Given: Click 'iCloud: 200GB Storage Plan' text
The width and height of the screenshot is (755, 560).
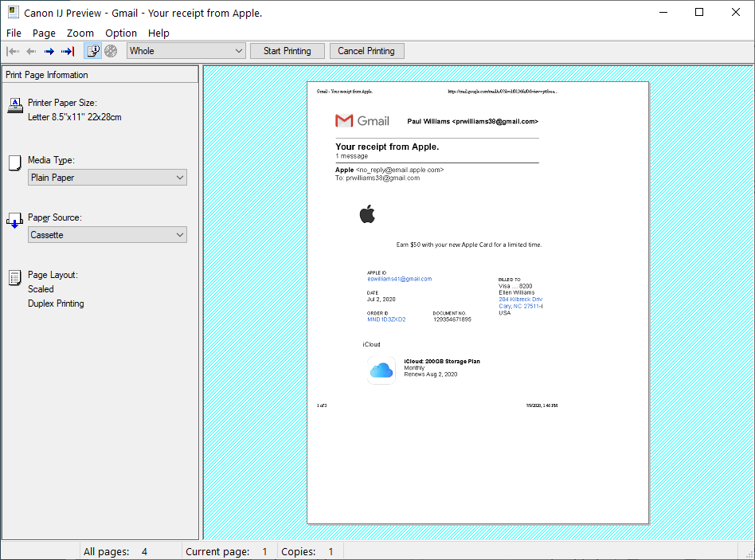Looking at the screenshot, I should pos(442,361).
